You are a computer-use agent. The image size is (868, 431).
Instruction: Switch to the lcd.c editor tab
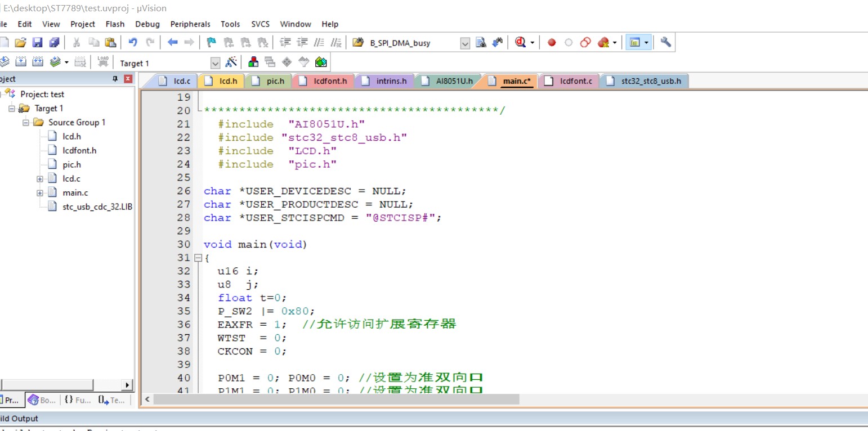click(175, 81)
